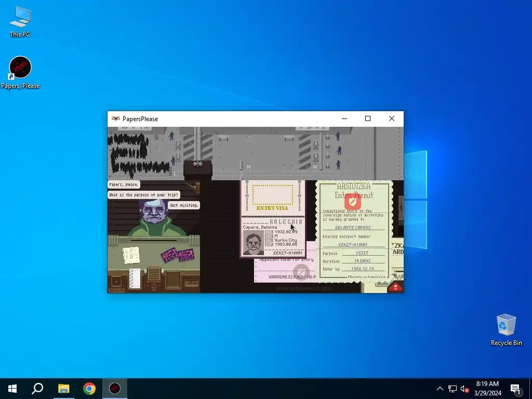Open the white rulebook on the desk

click(x=135, y=279)
